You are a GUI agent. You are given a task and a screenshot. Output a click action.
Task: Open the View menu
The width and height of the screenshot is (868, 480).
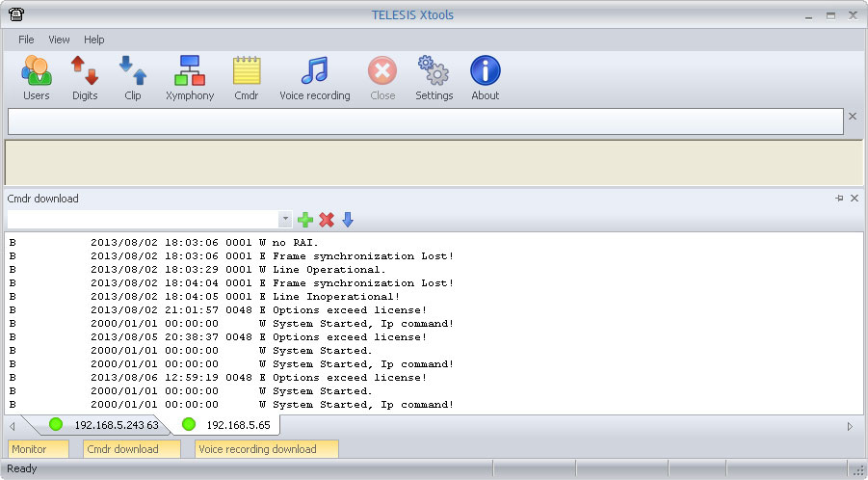coord(59,40)
